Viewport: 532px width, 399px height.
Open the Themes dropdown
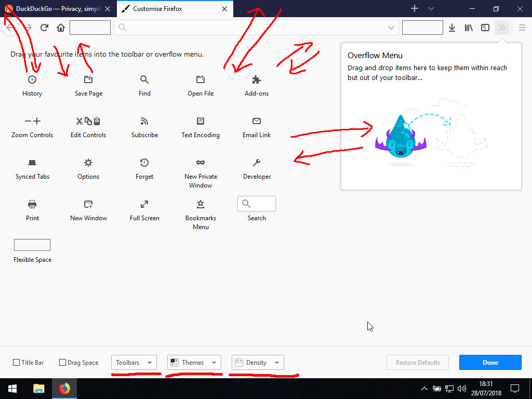(x=194, y=362)
